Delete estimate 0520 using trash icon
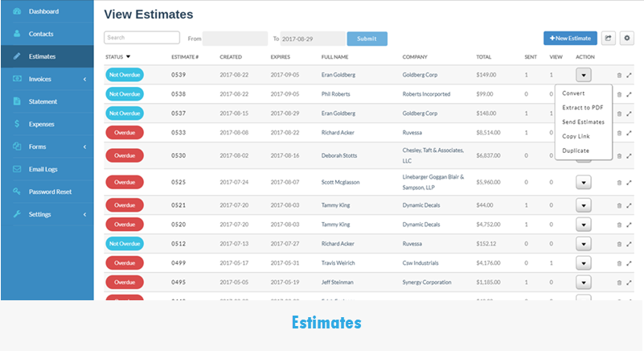 [x=619, y=225]
